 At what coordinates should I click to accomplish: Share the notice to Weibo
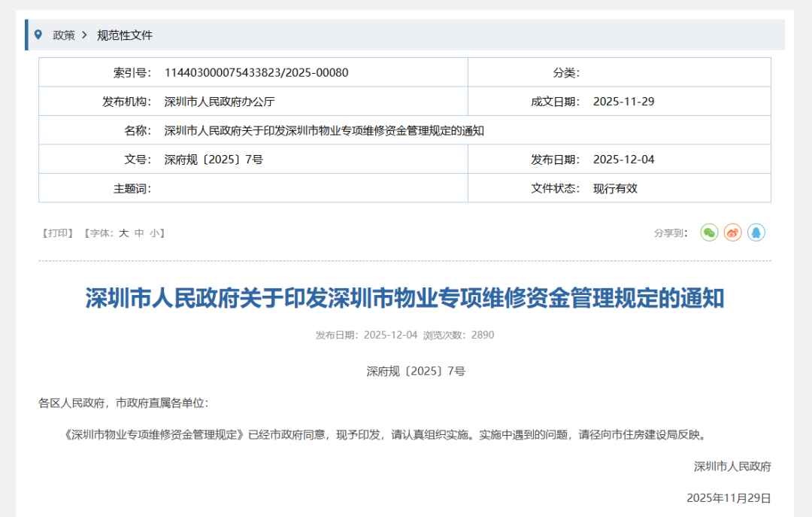732,233
